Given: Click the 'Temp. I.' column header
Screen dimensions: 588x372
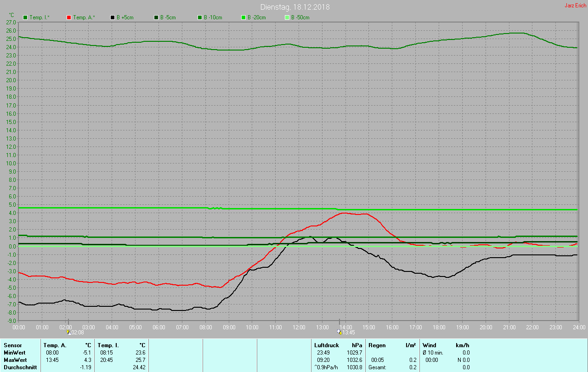Looking at the screenshot, I should coord(108,345).
